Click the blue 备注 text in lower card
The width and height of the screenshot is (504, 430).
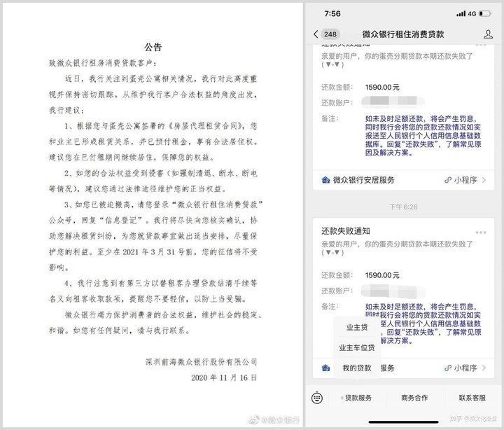(x=423, y=324)
